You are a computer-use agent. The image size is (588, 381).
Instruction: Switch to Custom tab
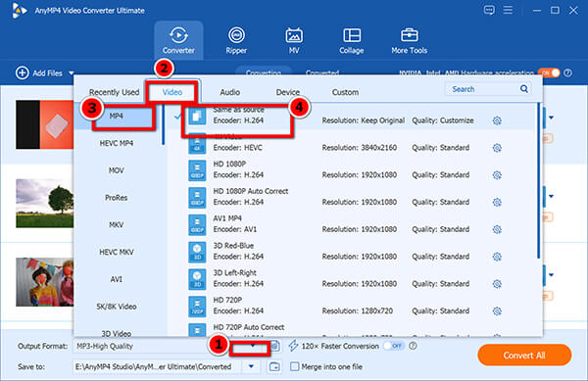[345, 92]
